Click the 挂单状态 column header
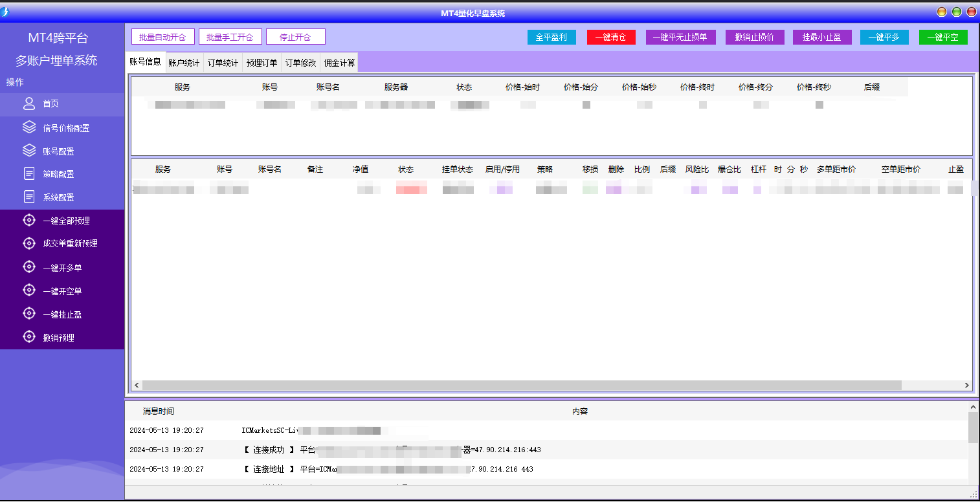Screen dimensions: 980x502 (457, 169)
